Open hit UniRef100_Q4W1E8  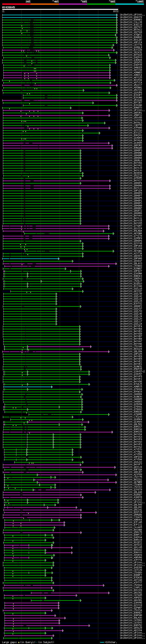pos(131,67)
